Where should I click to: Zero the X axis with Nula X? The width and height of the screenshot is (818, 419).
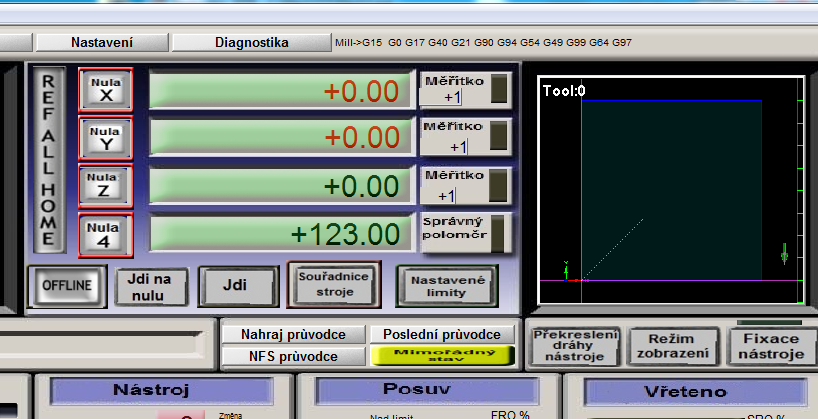tap(106, 90)
